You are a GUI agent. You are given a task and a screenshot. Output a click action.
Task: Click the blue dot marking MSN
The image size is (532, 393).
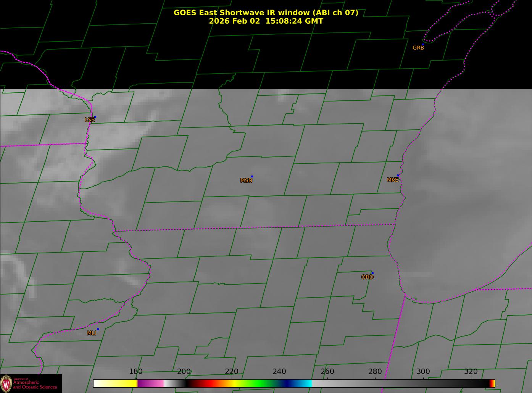tap(252, 177)
